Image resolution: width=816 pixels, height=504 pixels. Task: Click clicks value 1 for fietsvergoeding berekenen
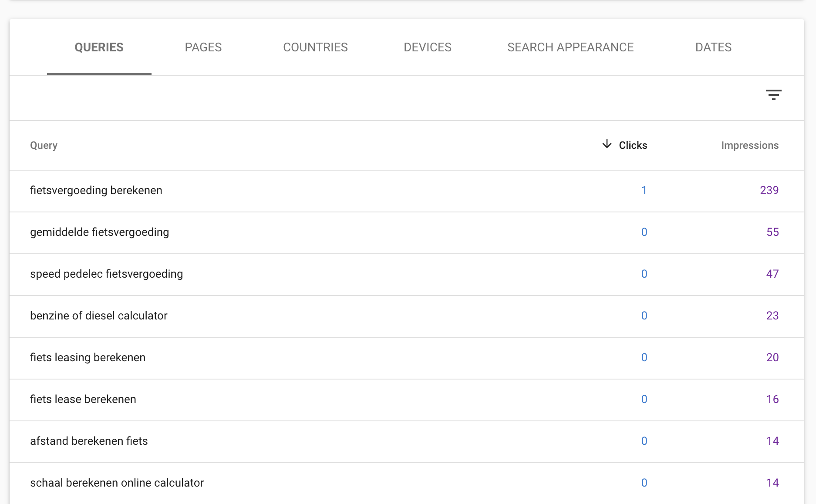644,191
